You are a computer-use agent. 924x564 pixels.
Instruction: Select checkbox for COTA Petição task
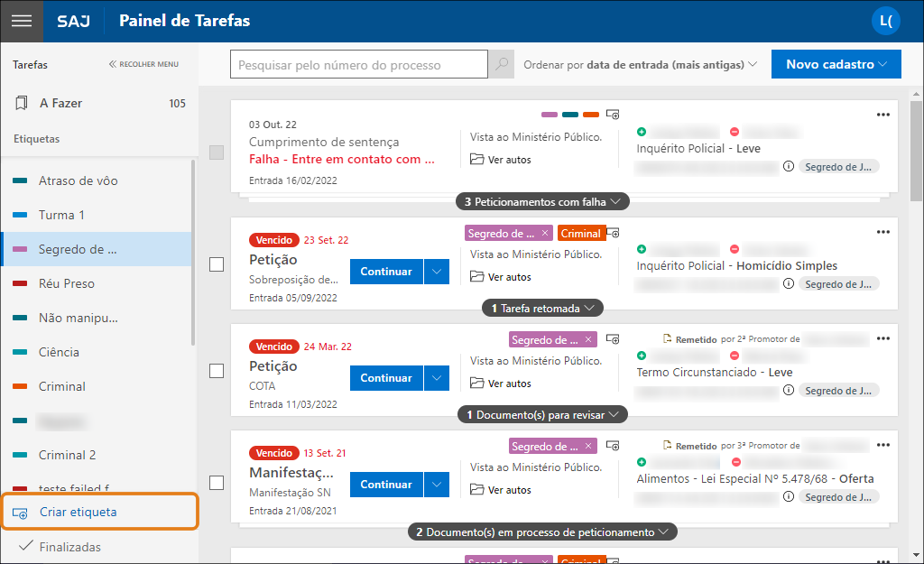point(217,371)
